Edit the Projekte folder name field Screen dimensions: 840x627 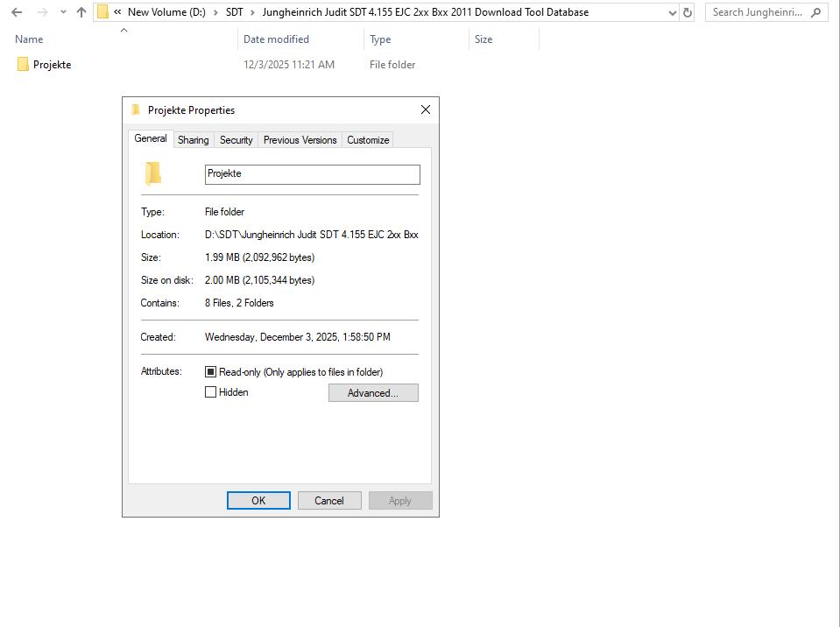(313, 174)
